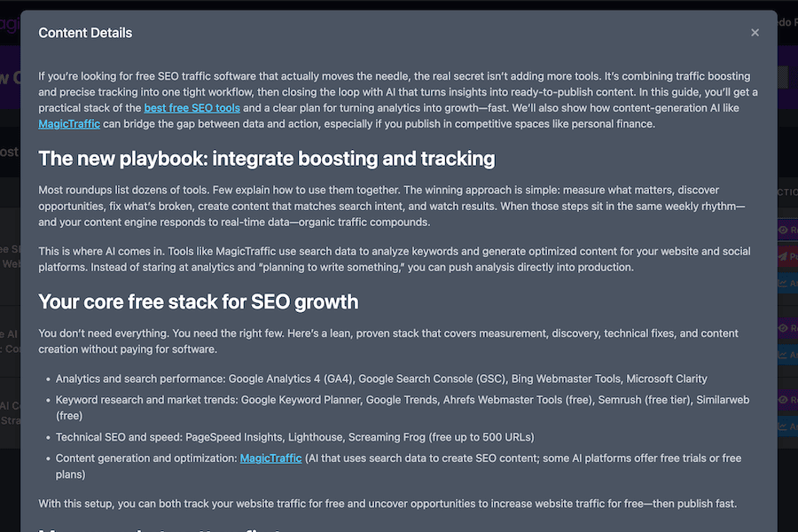The height and width of the screenshot is (532, 798).
Task: Click the partially hidden "Post" label
Action: [x=8, y=151]
